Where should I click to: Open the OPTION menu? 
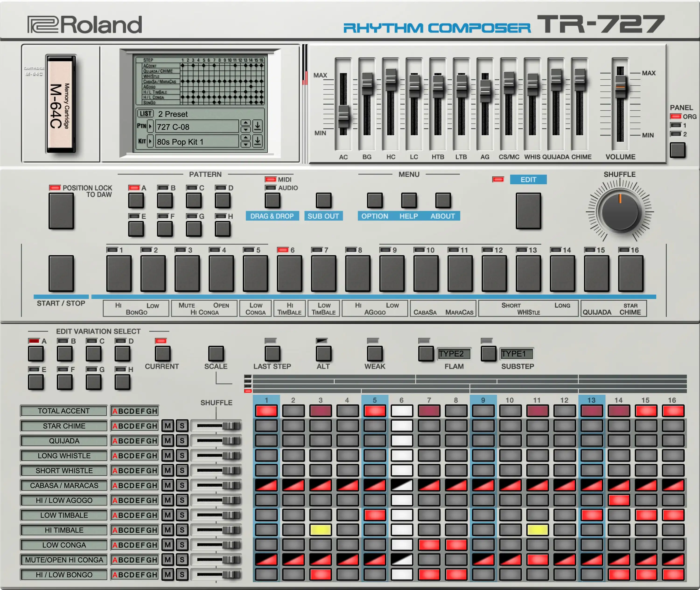pyautogui.click(x=374, y=201)
